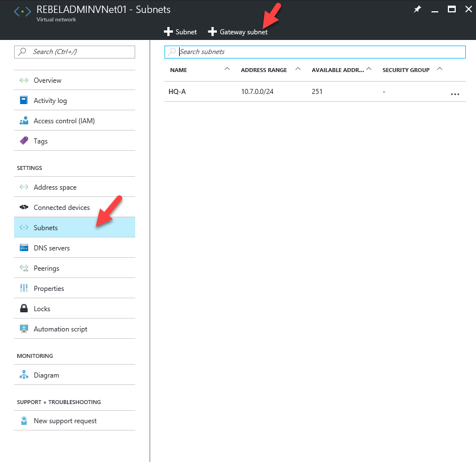The image size is (476, 462).
Task: Maximize the Subnets blade
Action: [x=452, y=10]
